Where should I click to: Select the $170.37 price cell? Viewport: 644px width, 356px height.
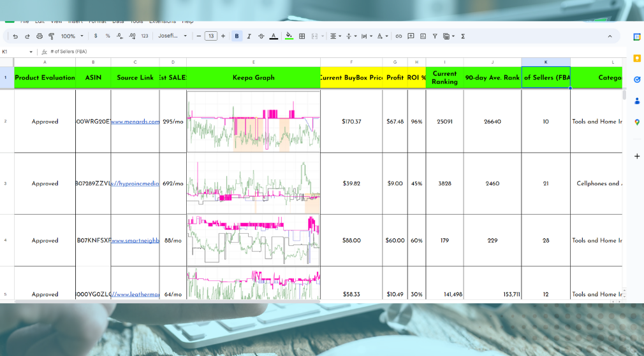tap(351, 122)
